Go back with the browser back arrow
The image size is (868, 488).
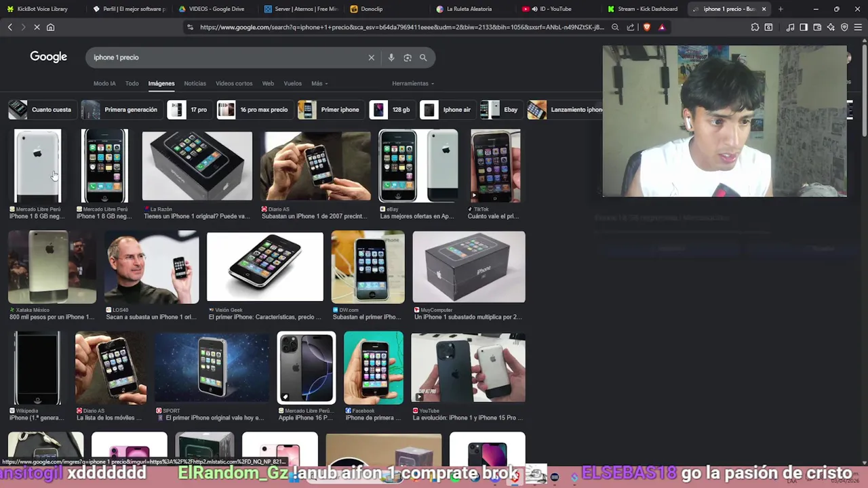9,27
